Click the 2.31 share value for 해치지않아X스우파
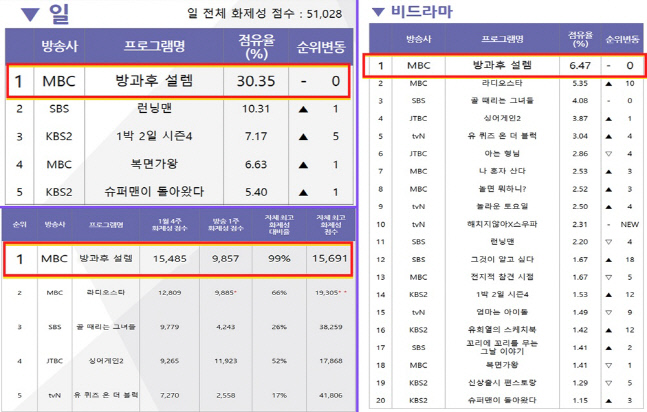The height and width of the screenshot is (412, 647). (580, 225)
